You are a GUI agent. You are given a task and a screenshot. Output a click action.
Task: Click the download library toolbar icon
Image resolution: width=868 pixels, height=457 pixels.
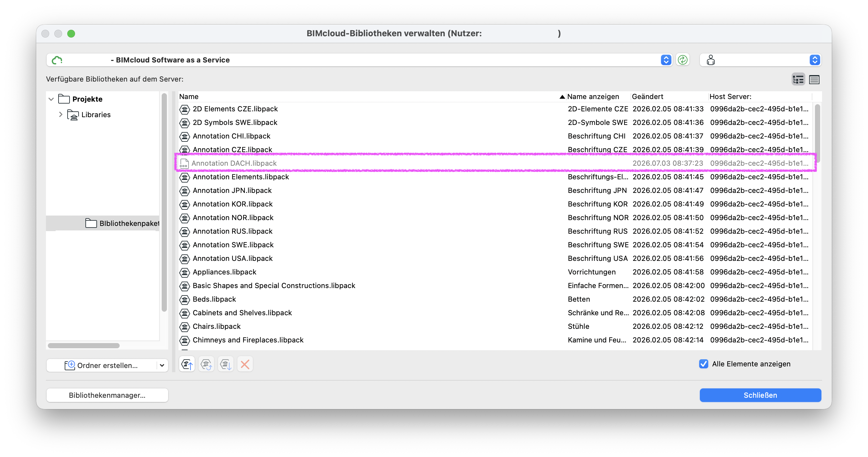(226, 364)
